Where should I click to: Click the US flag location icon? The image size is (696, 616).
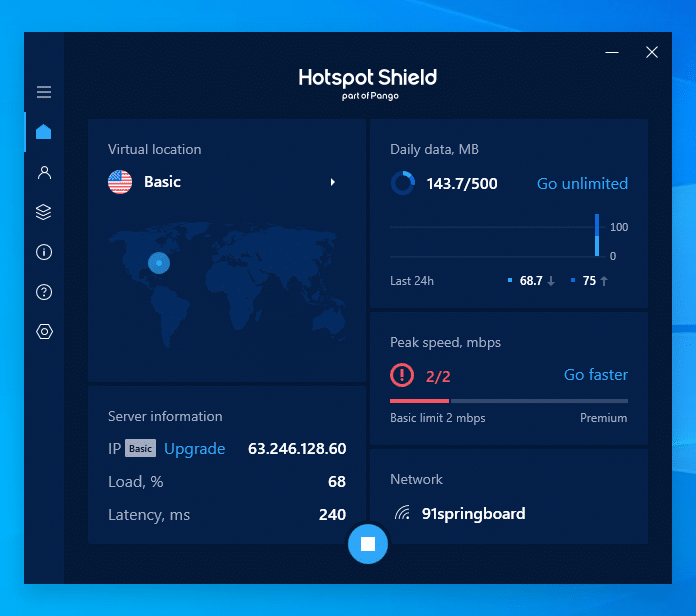(x=120, y=182)
